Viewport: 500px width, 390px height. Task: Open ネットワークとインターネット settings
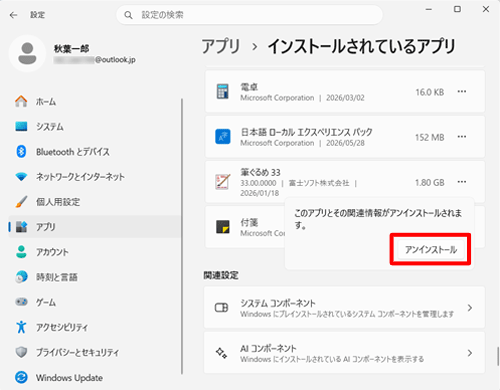pos(95,177)
